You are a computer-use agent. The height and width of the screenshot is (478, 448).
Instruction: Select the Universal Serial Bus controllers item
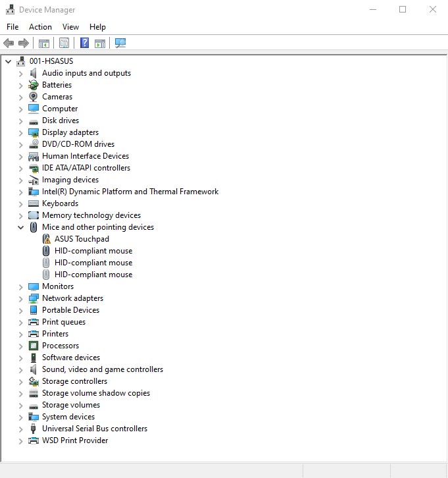(95, 429)
